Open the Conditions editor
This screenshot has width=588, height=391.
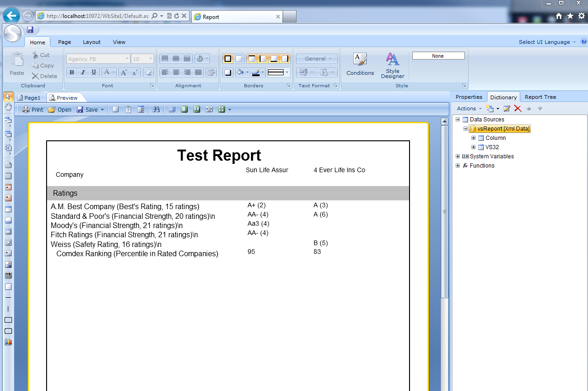(x=360, y=65)
